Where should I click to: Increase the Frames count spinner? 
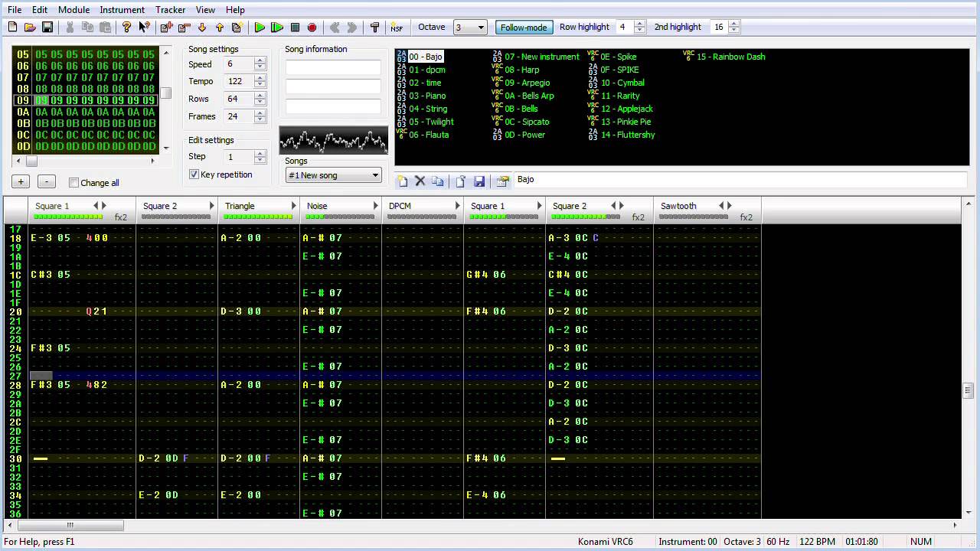click(260, 113)
